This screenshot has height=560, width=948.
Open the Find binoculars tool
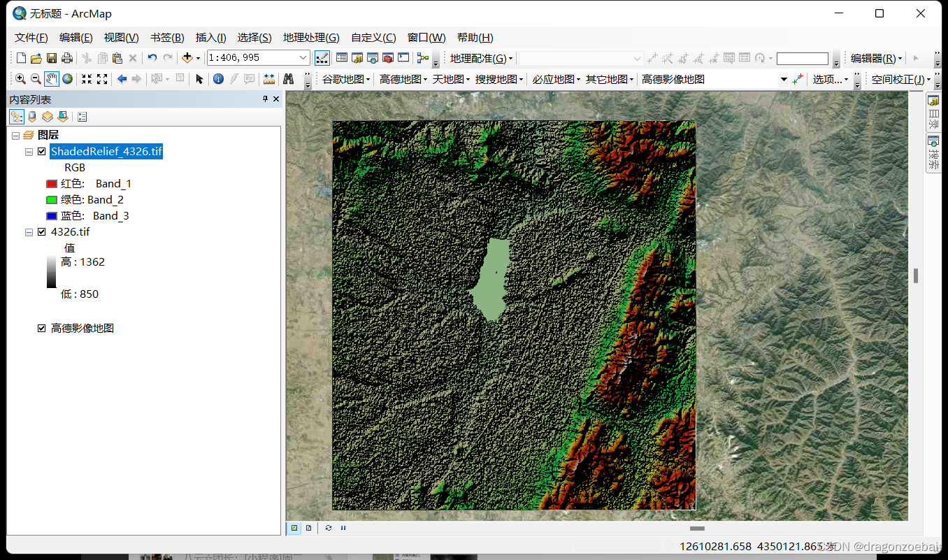[289, 78]
